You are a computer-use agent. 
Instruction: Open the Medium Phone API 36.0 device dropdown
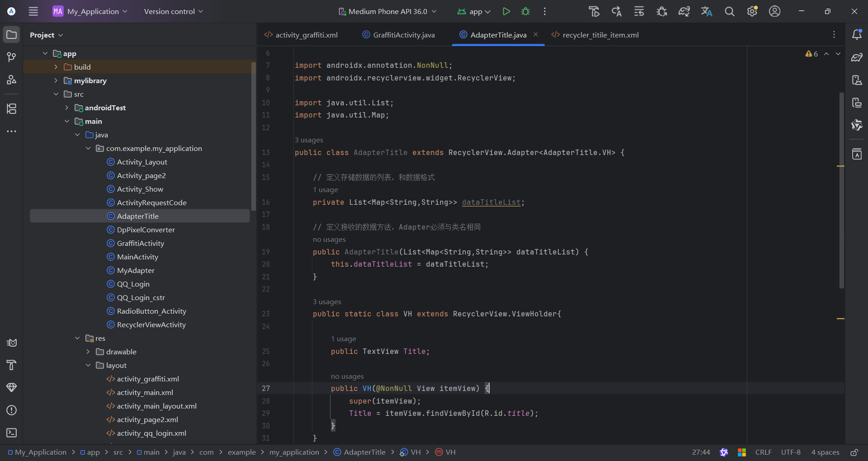[387, 11]
